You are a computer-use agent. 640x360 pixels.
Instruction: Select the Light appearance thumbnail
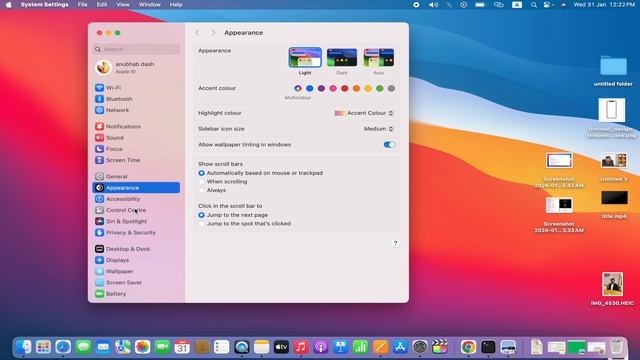[x=305, y=58]
